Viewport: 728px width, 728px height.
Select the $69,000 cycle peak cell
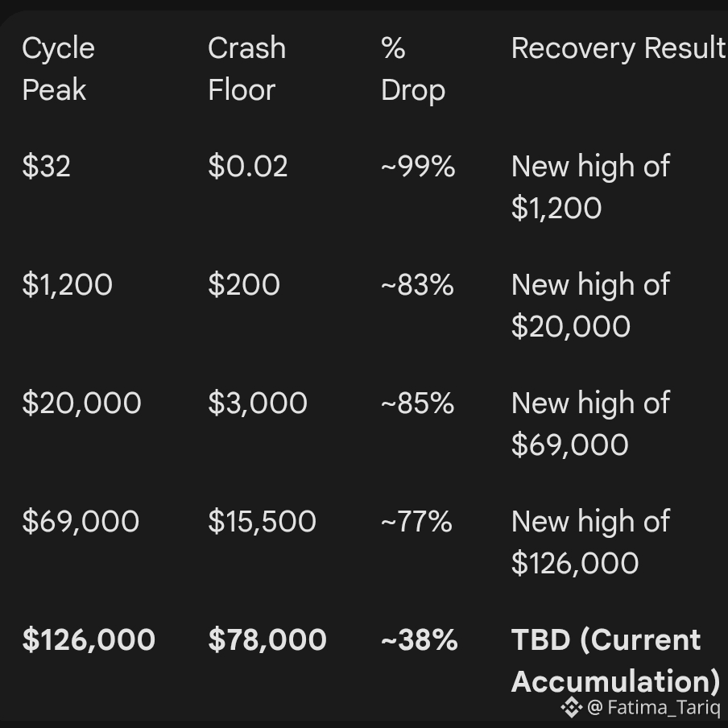pyautogui.click(x=81, y=522)
